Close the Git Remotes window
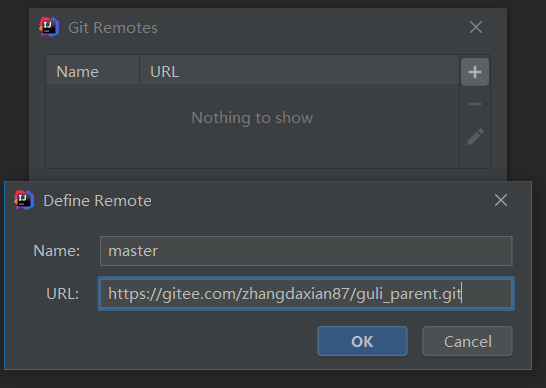 [476, 27]
